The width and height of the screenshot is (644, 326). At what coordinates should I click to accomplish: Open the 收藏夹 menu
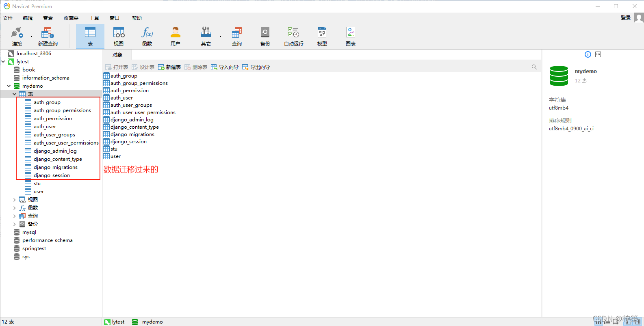[71, 18]
